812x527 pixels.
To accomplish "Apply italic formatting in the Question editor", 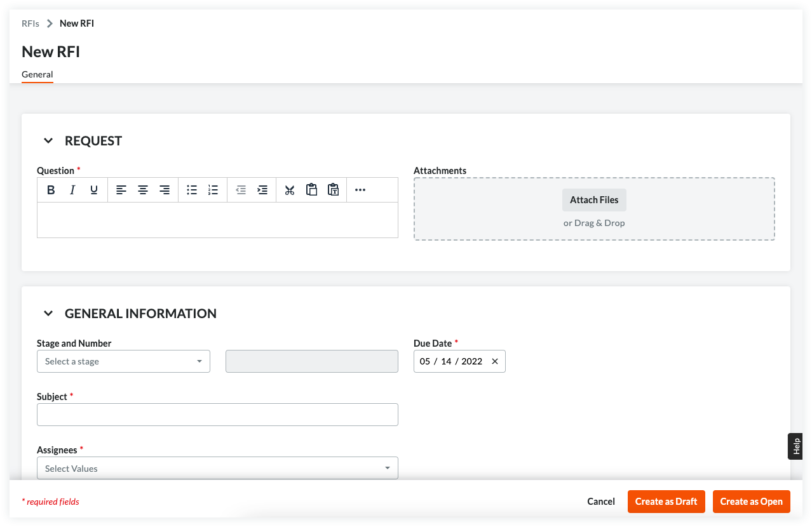I will (72, 190).
